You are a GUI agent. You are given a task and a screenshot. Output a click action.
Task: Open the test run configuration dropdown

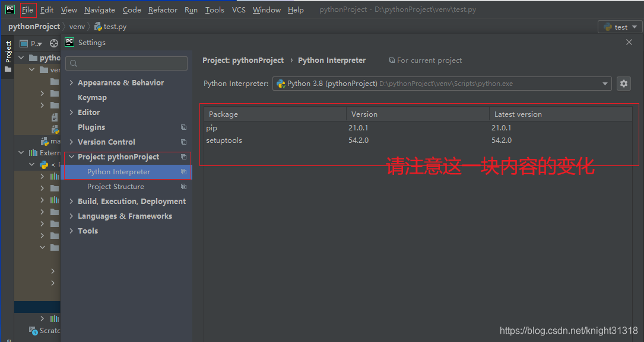click(620, 27)
